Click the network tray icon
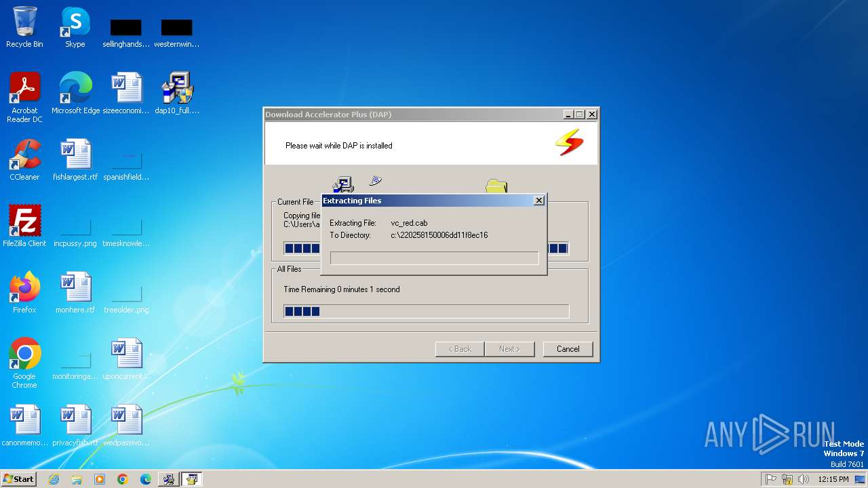The image size is (868, 488). (787, 479)
